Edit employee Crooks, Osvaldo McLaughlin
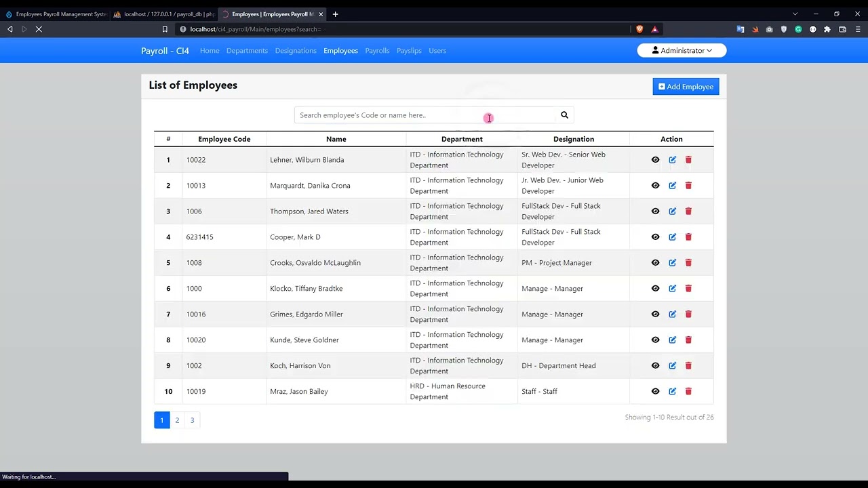This screenshot has width=868, height=488. tap(672, 263)
